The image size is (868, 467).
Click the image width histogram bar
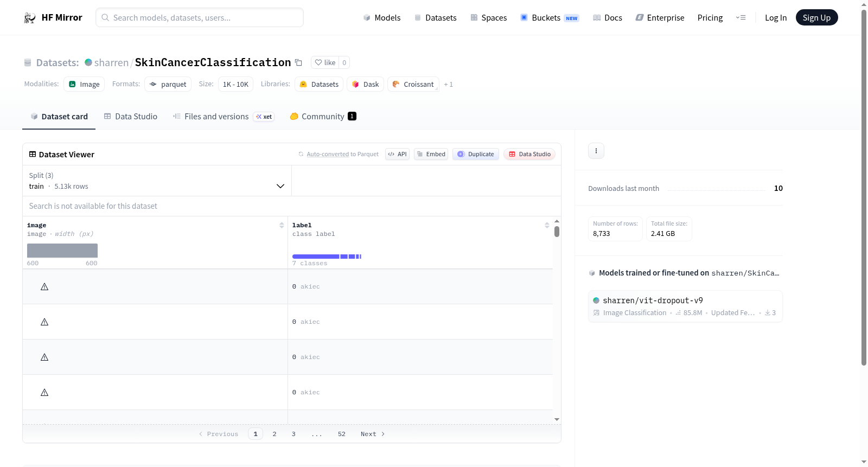coord(62,251)
